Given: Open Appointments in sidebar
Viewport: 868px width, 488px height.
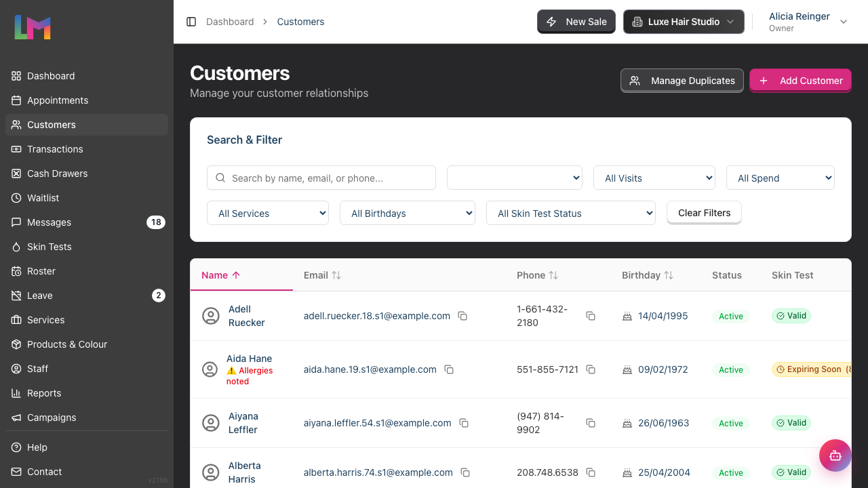Looking at the screenshot, I should tap(87, 100).
